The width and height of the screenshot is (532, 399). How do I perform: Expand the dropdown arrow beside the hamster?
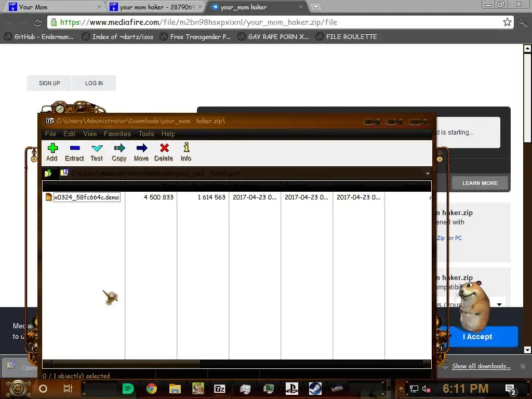coord(499,304)
